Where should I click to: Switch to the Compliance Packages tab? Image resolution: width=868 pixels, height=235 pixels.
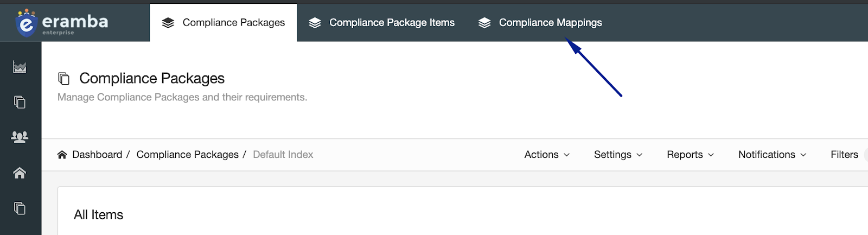(x=224, y=23)
